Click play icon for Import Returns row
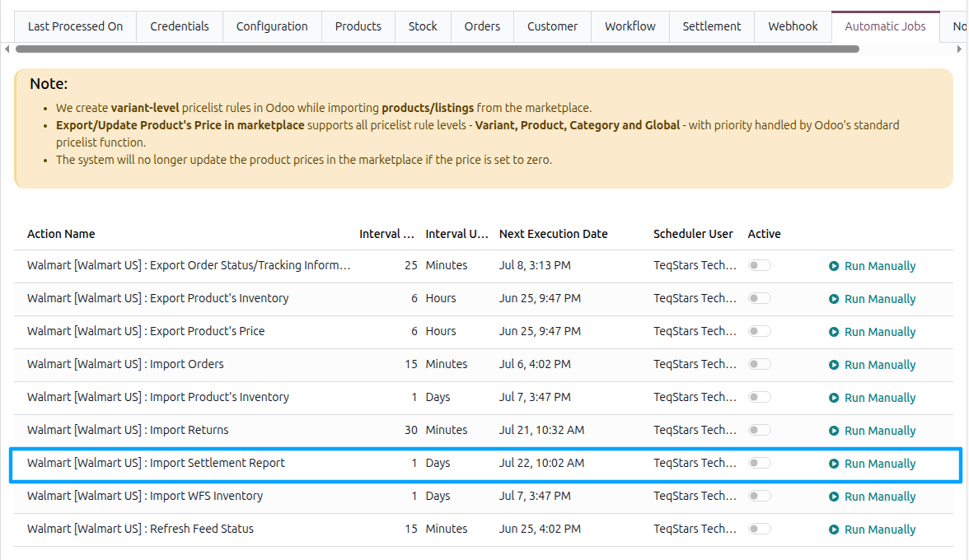The image size is (969, 560). coord(834,431)
